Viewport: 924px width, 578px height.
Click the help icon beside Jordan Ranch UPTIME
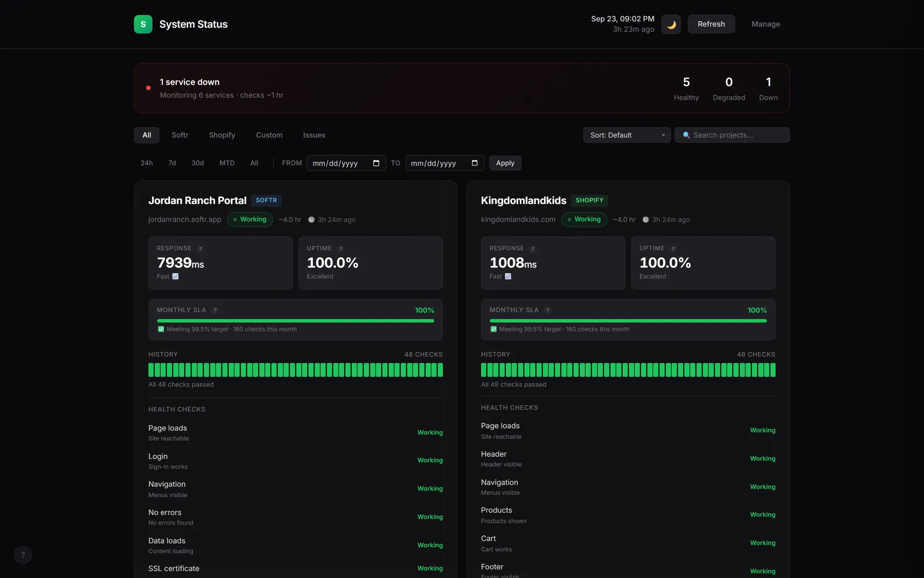341,249
